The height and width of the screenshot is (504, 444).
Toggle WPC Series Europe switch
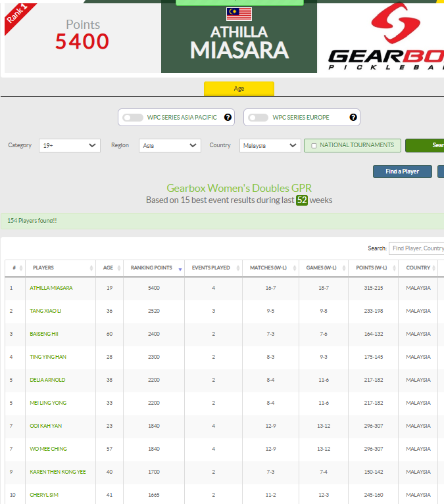(259, 118)
